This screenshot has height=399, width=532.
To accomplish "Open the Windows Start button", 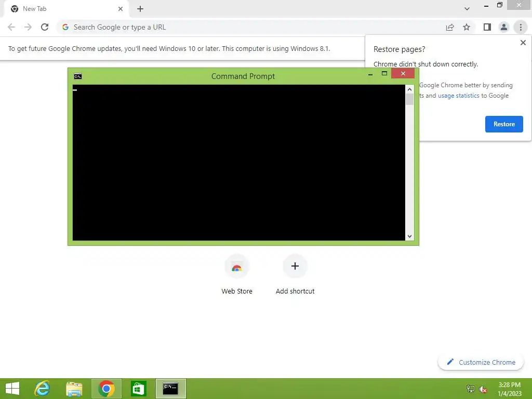I will (x=12, y=389).
